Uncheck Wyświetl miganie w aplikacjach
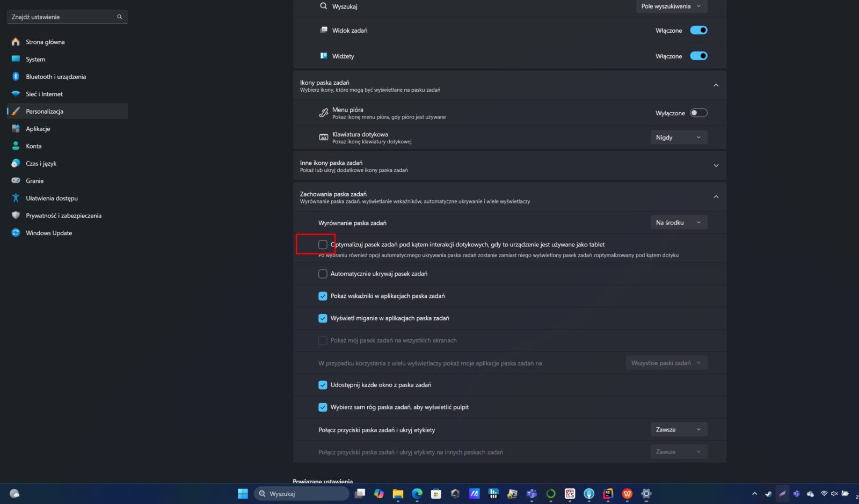859x504 pixels. tap(323, 318)
